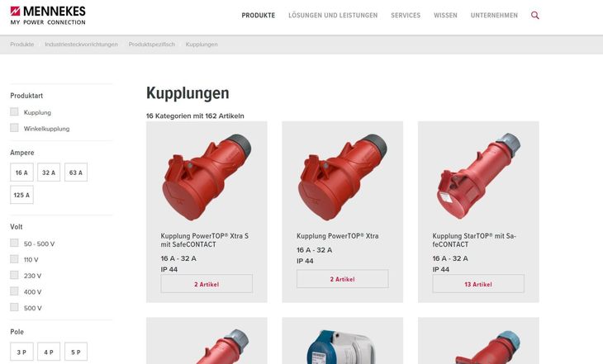Navigate to Industriesteckvorrichtungen breadcrumb
Screen dimensions: 603x364
click(81, 45)
